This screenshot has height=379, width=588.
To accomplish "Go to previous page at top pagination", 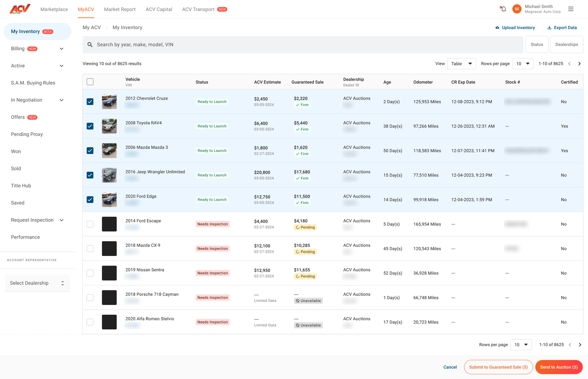I will click(x=569, y=64).
